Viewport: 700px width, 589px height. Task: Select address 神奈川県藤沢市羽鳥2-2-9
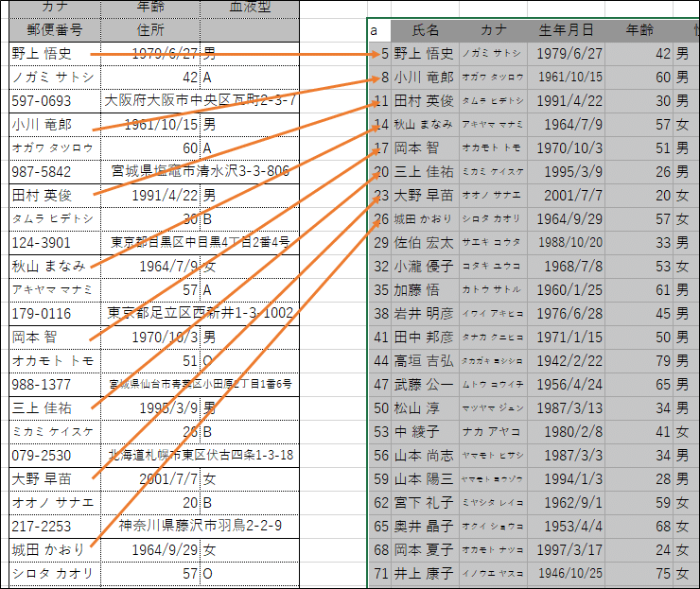[200, 527]
